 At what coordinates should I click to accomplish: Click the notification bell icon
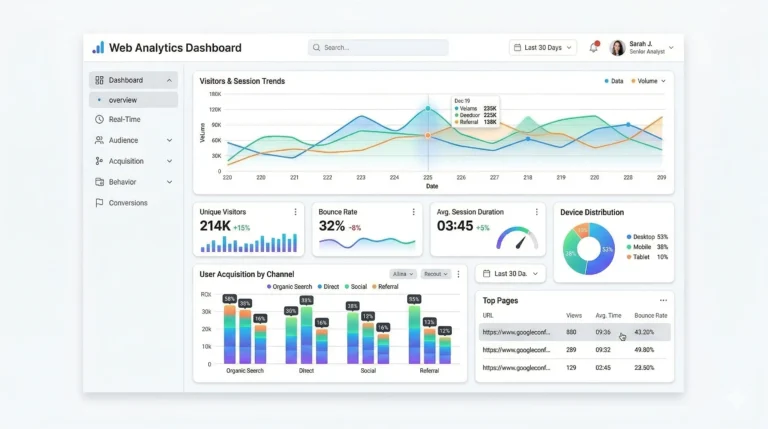(594, 47)
